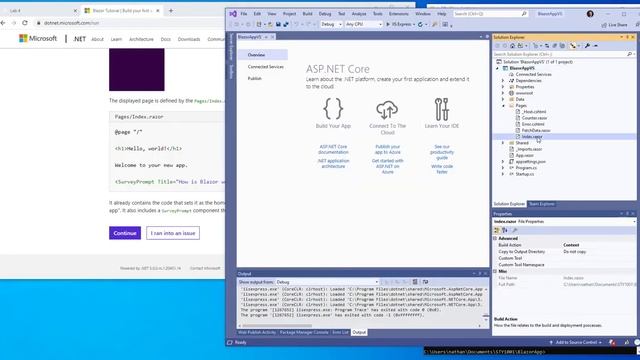Expand the Dependencies node

503,81
